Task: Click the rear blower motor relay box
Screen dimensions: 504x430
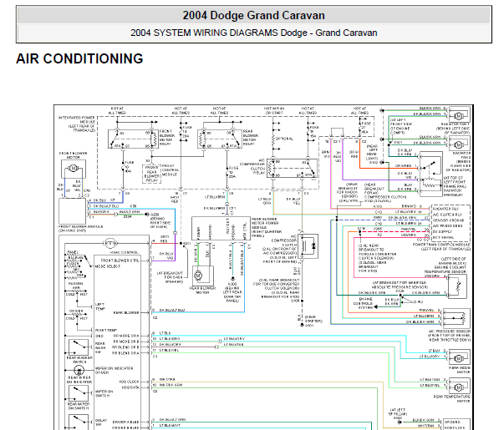Action: pos(220,139)
